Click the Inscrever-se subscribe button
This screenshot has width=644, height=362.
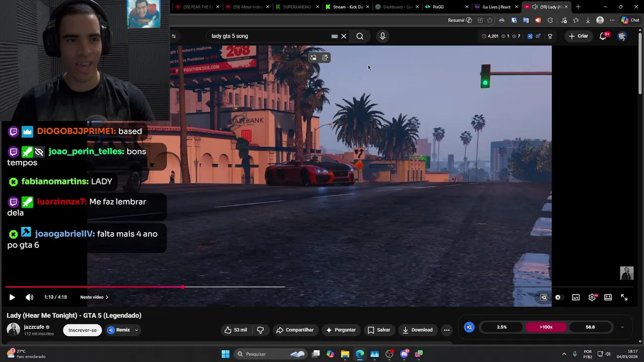[x=83, y=330]
